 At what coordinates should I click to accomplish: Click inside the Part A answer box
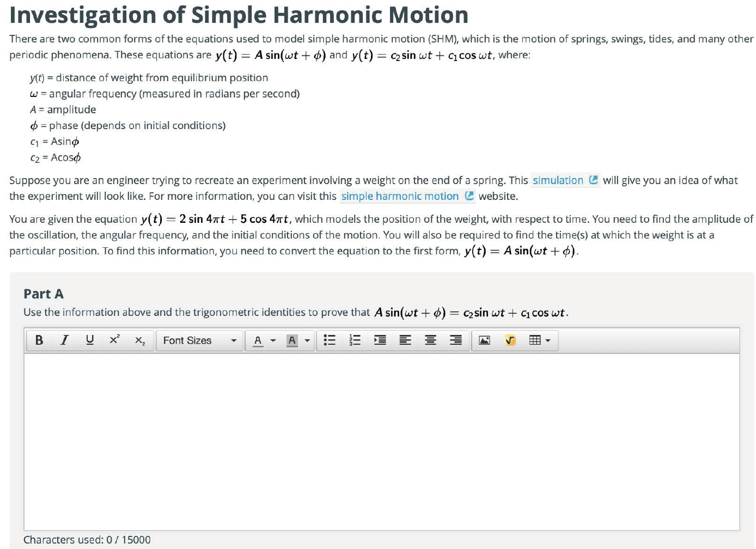(x=381, y=441)
